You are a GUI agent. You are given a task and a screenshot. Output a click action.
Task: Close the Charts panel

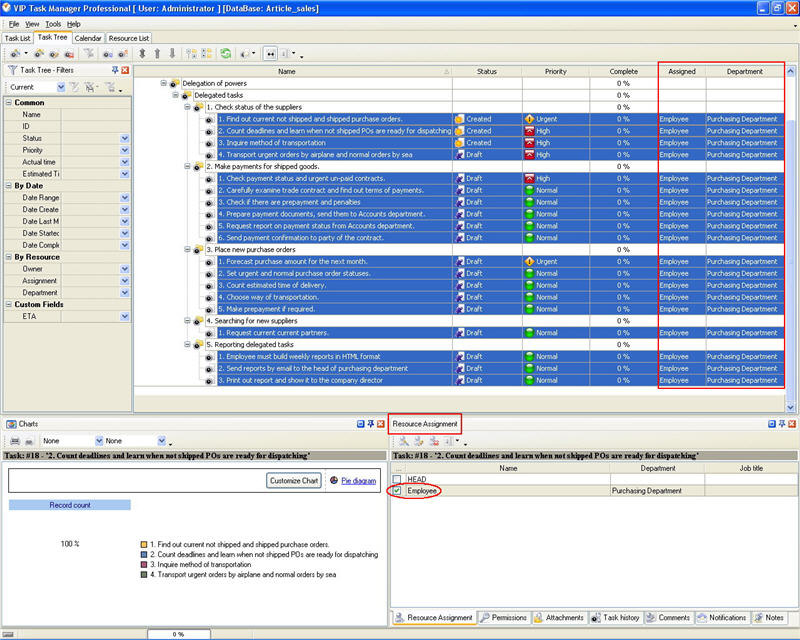tap(381, 424)
